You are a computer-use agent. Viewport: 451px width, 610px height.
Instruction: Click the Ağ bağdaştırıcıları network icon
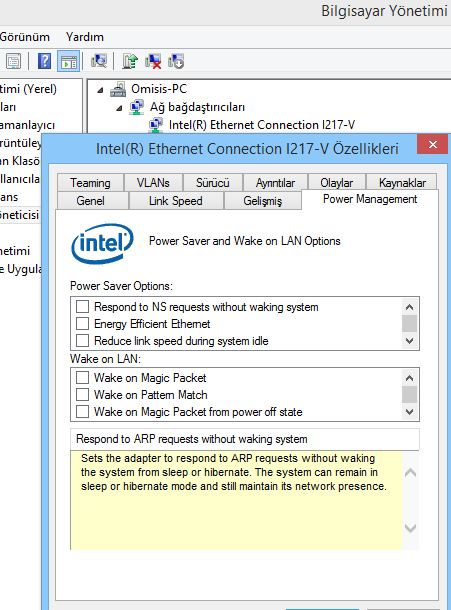137,107
